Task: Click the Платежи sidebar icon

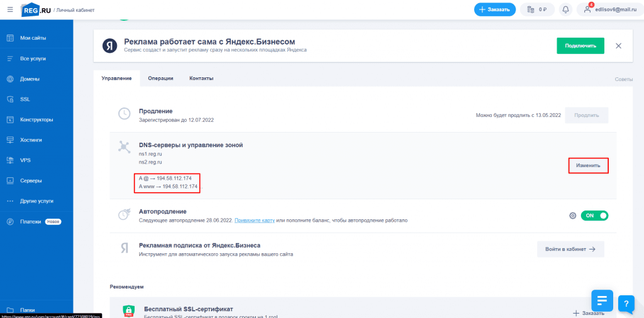Action: pyautogui.click(x=11, y=222)
